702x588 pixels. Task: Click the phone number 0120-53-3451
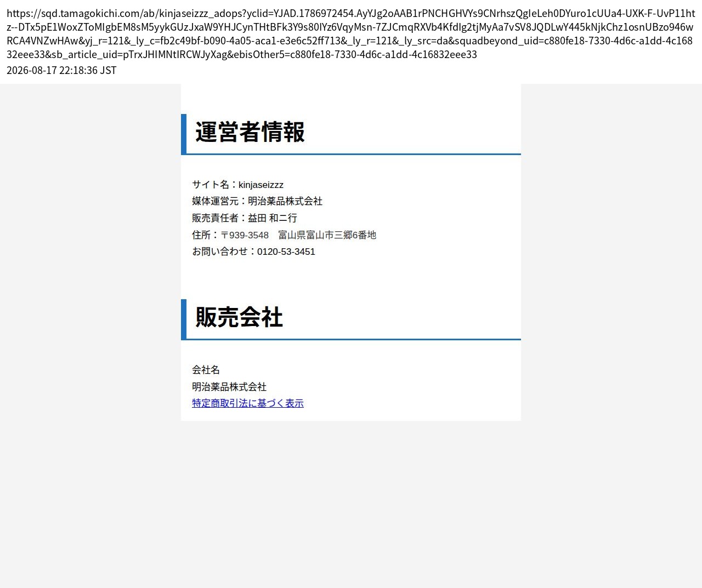pos(286,252)
